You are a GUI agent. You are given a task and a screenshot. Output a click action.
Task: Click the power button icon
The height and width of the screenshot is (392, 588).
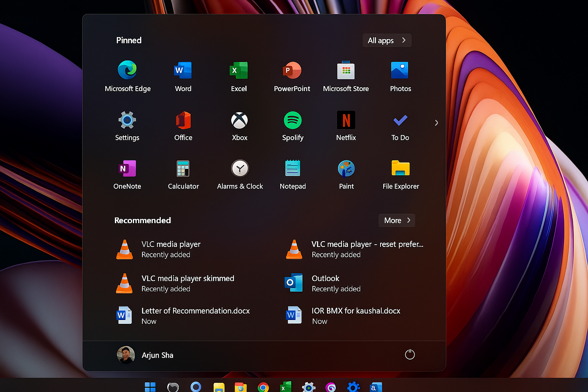click(x=410, y=354)
